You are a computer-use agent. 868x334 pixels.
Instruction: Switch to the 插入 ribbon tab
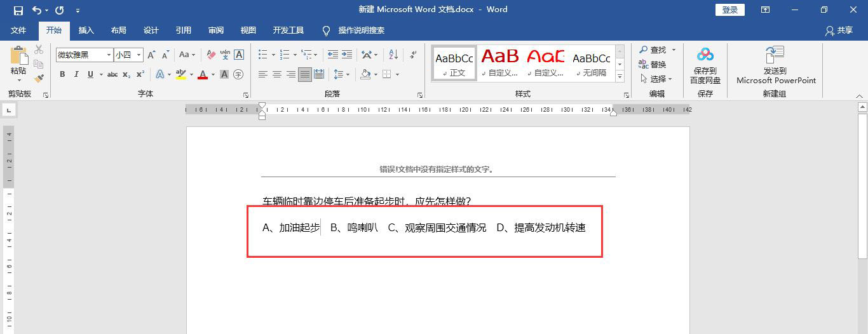[86, 30]
